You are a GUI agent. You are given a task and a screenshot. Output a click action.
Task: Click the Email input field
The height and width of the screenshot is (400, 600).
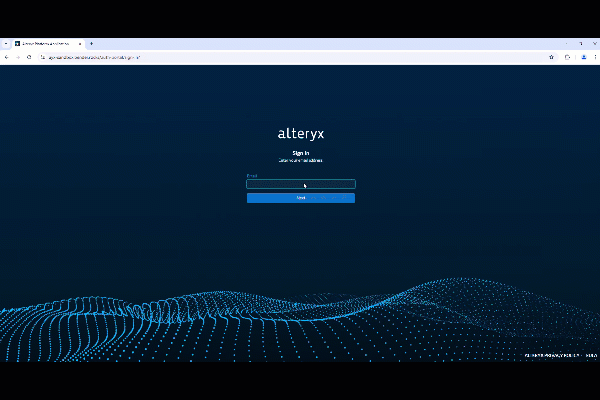(x=301, y=184)
